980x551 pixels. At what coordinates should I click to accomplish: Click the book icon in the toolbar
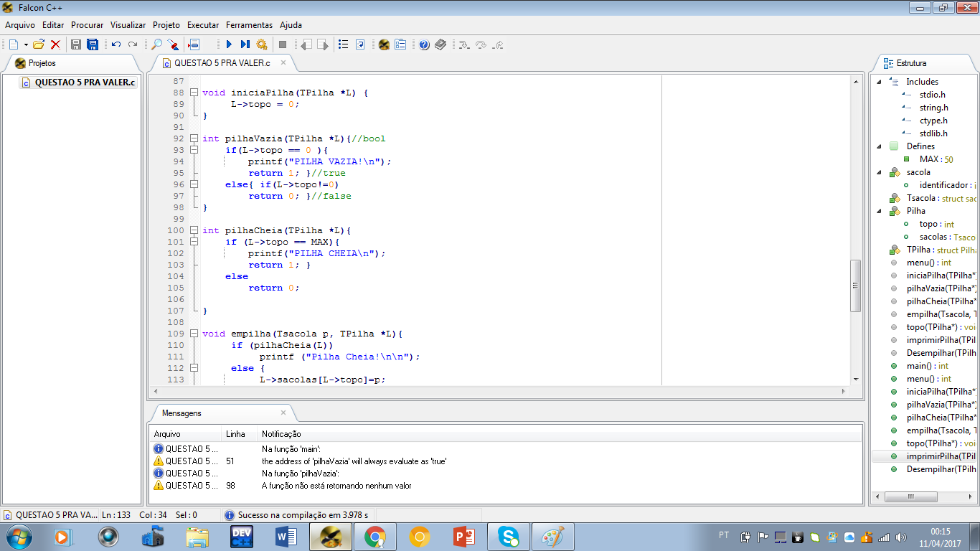[440, 44]
